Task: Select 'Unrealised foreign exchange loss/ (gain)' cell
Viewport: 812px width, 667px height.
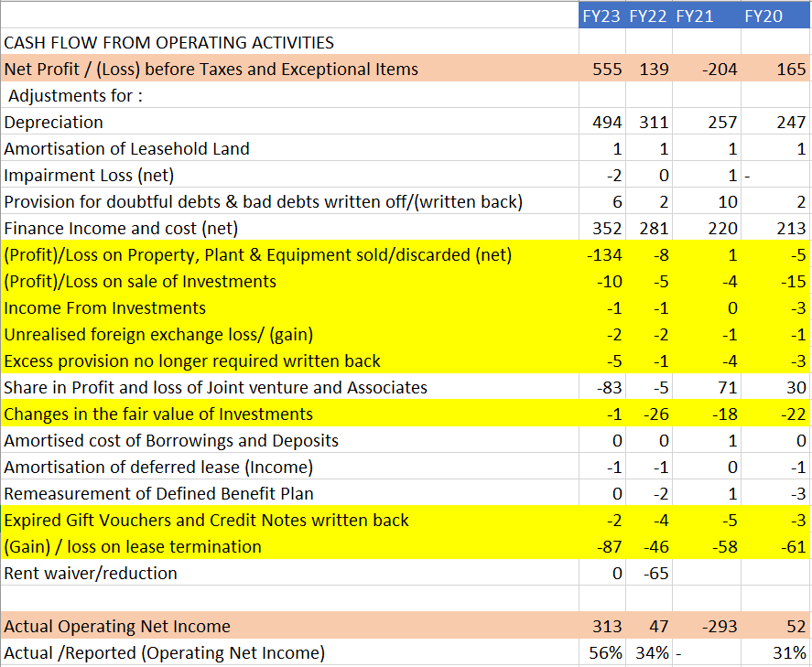Action: point(165,334)
